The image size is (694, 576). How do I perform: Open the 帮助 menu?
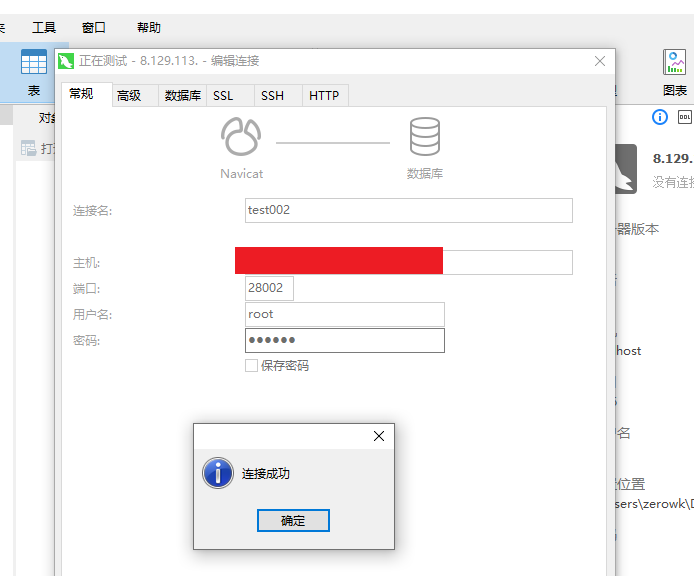(149, 27)
